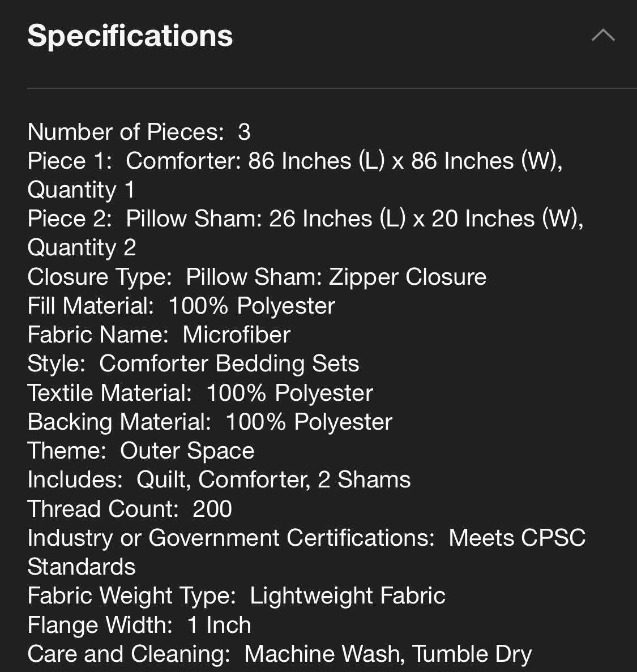Tap the Specifications heading

[130, 36]
